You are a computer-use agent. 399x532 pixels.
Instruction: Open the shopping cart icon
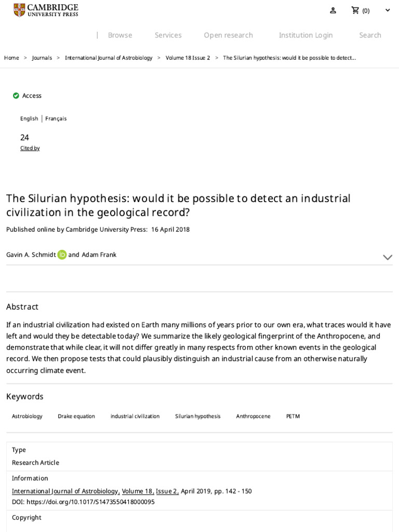pyautogui.click(x=355, y=10)
